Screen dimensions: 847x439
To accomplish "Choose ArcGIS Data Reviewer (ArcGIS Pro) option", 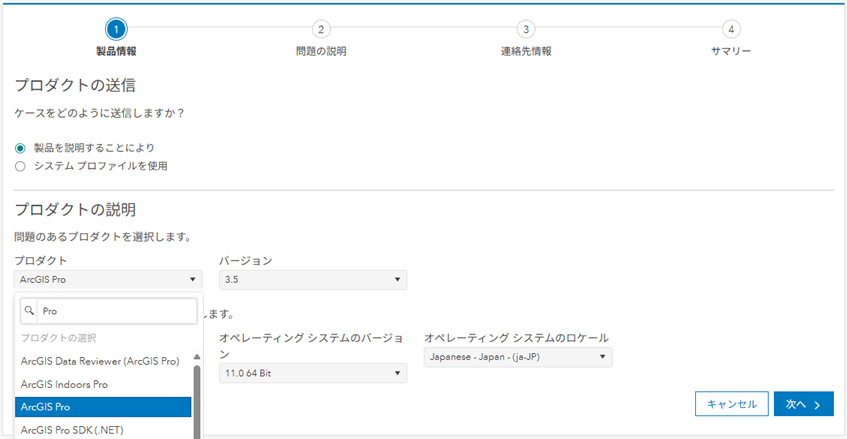I will point(100,361).
